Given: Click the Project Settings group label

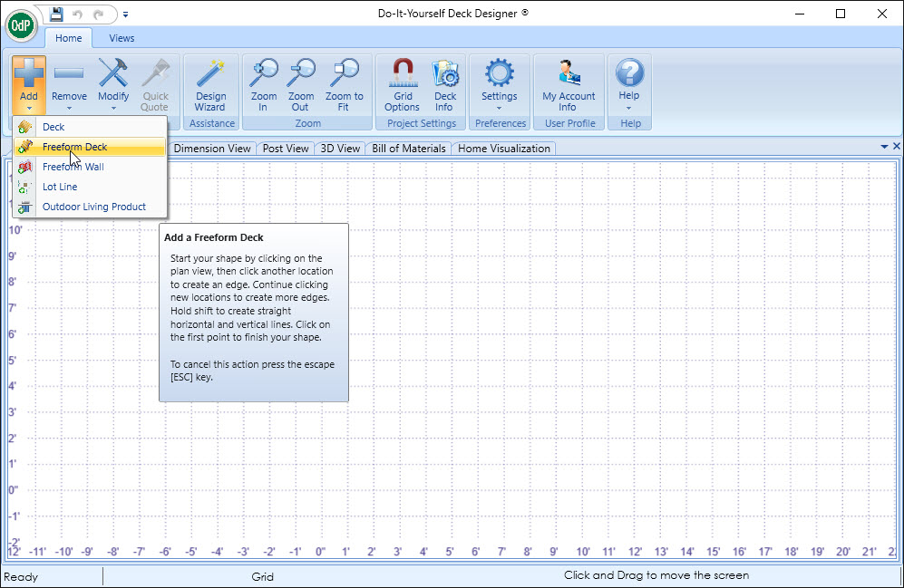Looking at the screenshot, I should tap(422, 123).
